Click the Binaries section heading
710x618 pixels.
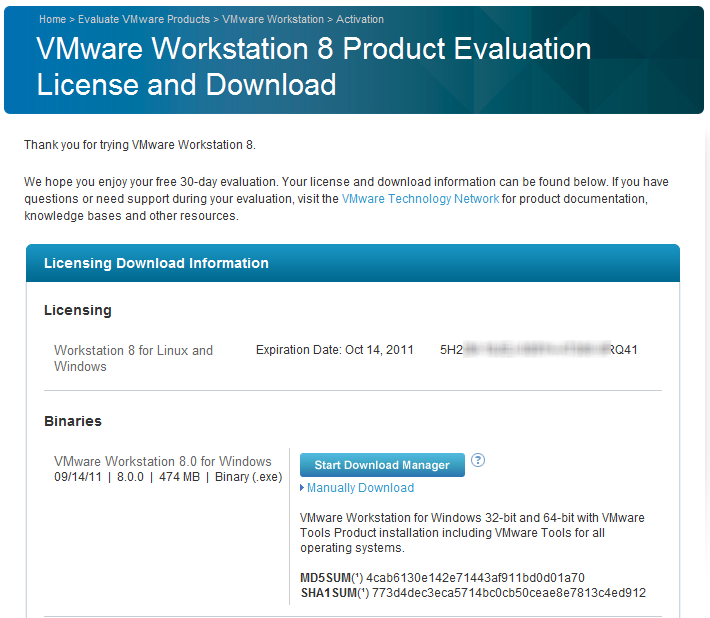point(73,421)
